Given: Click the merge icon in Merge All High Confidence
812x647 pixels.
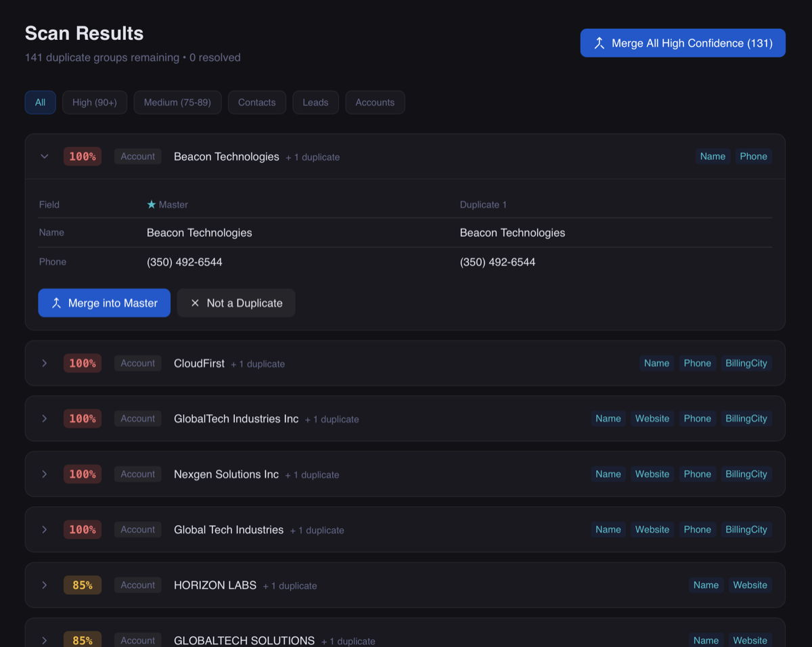Looking at the screenshot, I should coord(599,43).
